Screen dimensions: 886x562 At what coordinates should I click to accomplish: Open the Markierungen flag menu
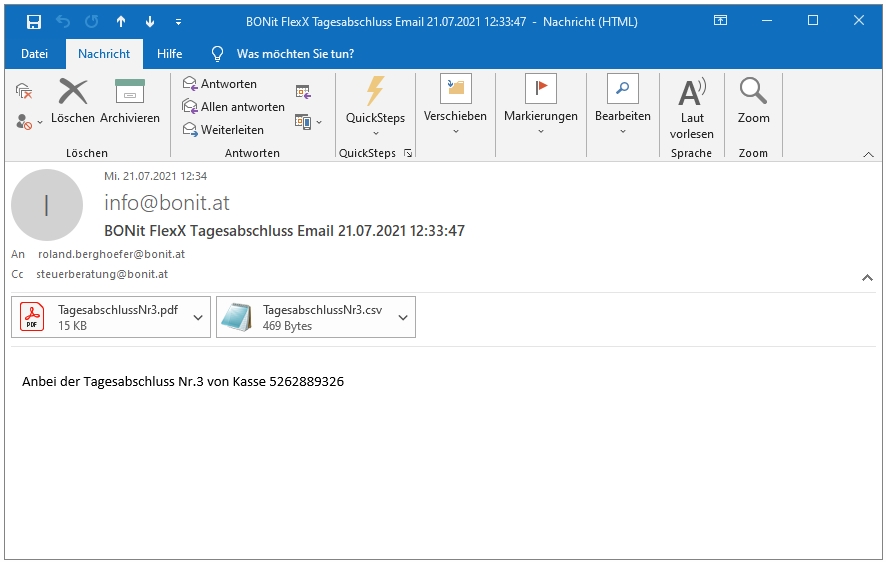pyautogui.click(x=541, y=105)
